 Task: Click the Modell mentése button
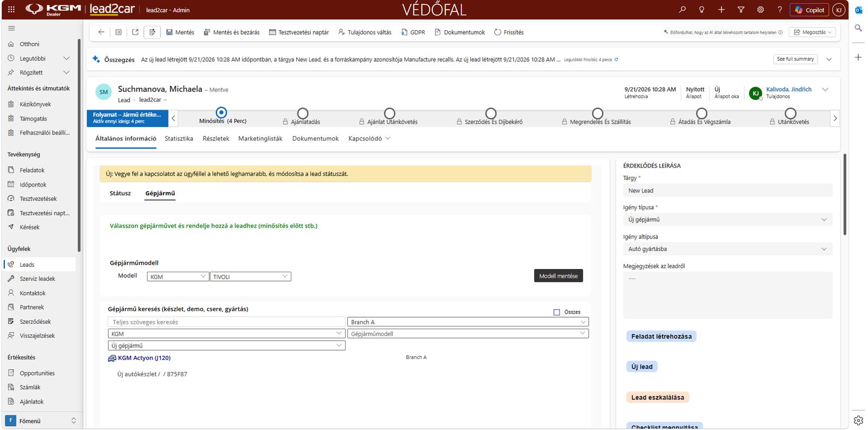(558, 276)
